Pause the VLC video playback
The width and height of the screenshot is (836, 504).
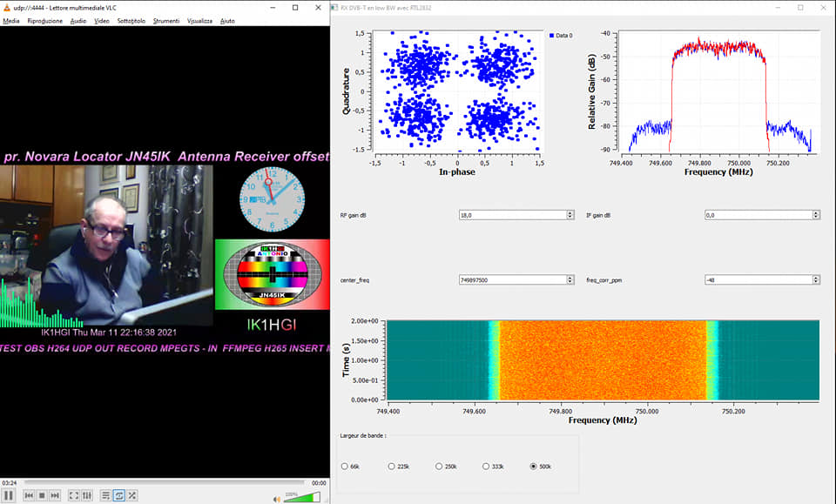tap(10, 495)
